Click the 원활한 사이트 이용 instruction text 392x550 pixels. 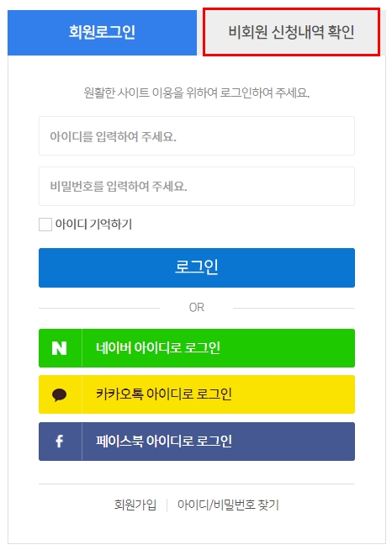(197, 93)
